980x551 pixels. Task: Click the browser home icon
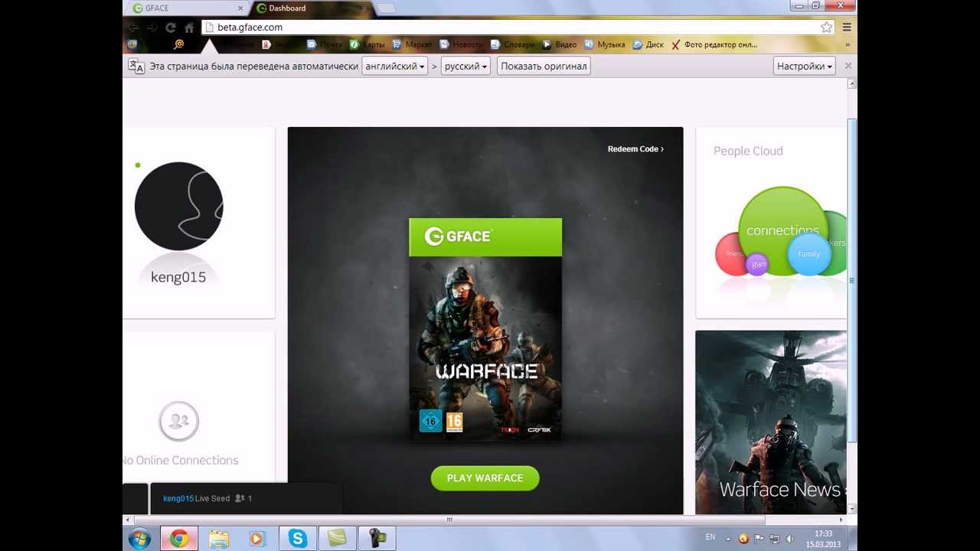tap(189, 27)
